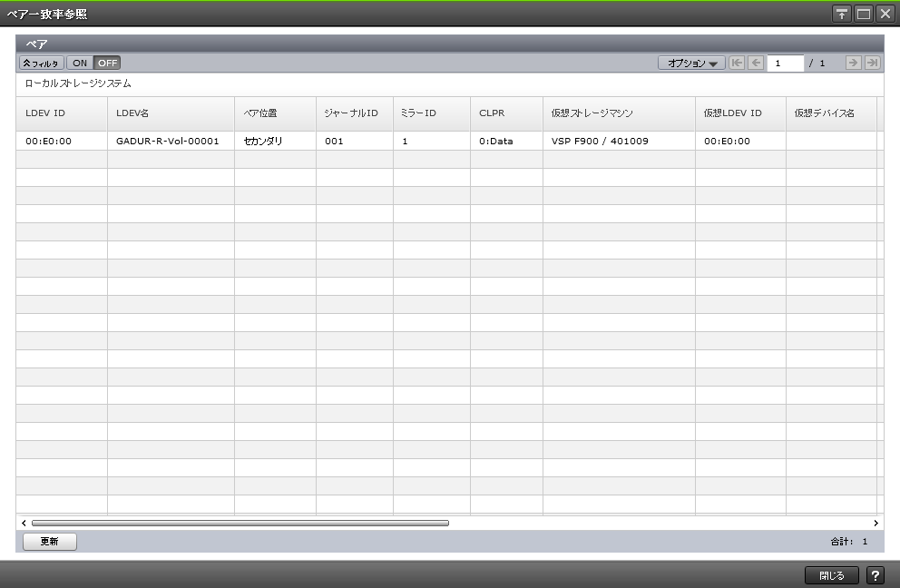This screenshot has width=900, height=588.
Task: Select the VSP F900 / 401009 cell
Action: coord(619,142)
